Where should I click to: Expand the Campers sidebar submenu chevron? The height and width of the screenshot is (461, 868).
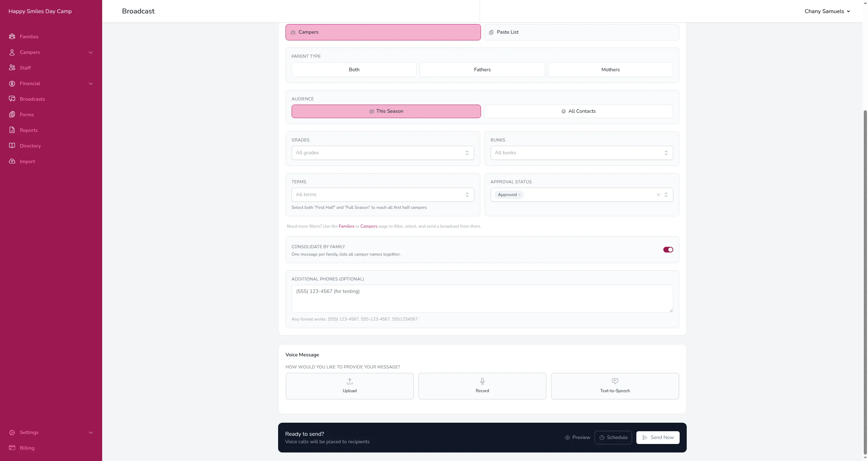[x=91, y=52]
